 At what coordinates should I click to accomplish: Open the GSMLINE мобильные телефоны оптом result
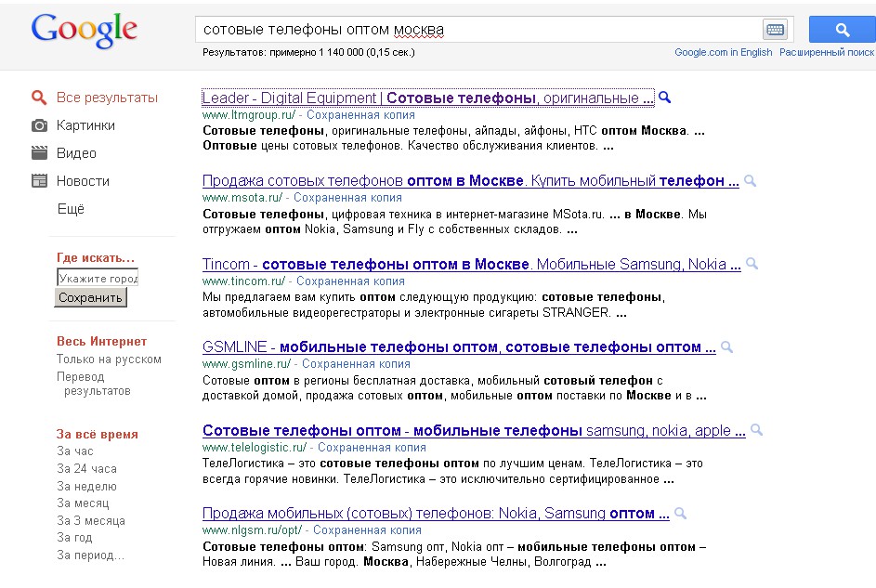459,347
